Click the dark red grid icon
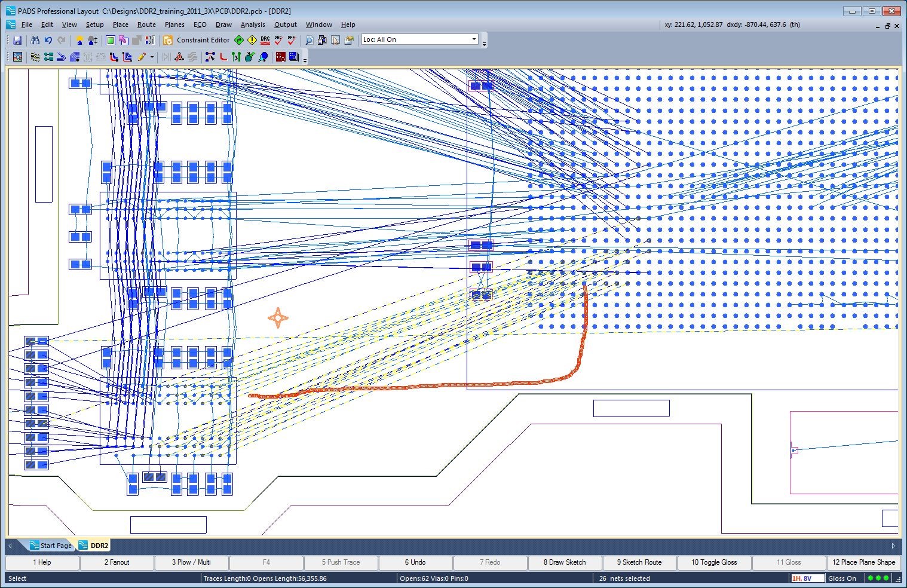 [x=280, y=57]
